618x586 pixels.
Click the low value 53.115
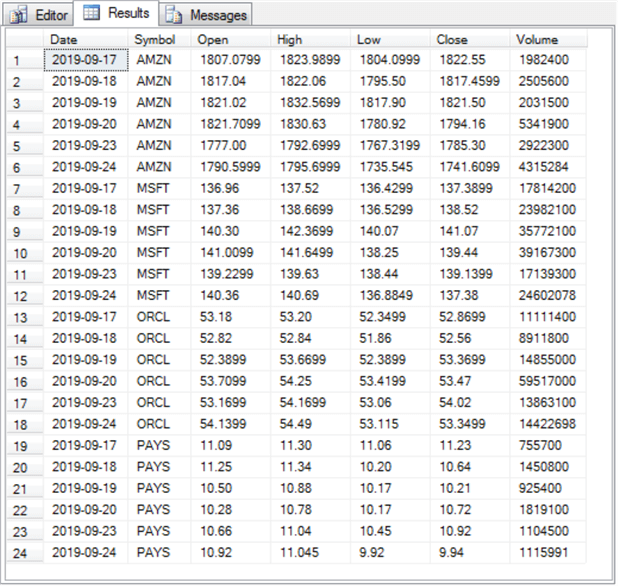(x=390, y=424)
